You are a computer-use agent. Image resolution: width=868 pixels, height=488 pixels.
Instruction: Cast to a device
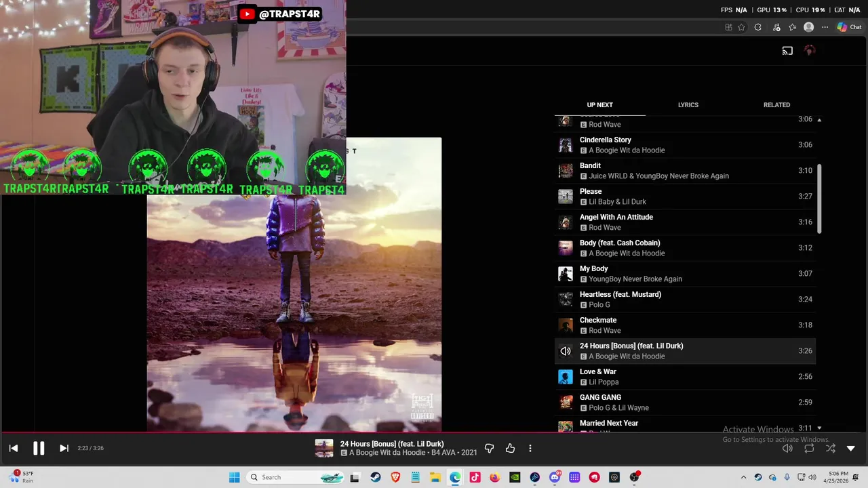click(787, 50)
